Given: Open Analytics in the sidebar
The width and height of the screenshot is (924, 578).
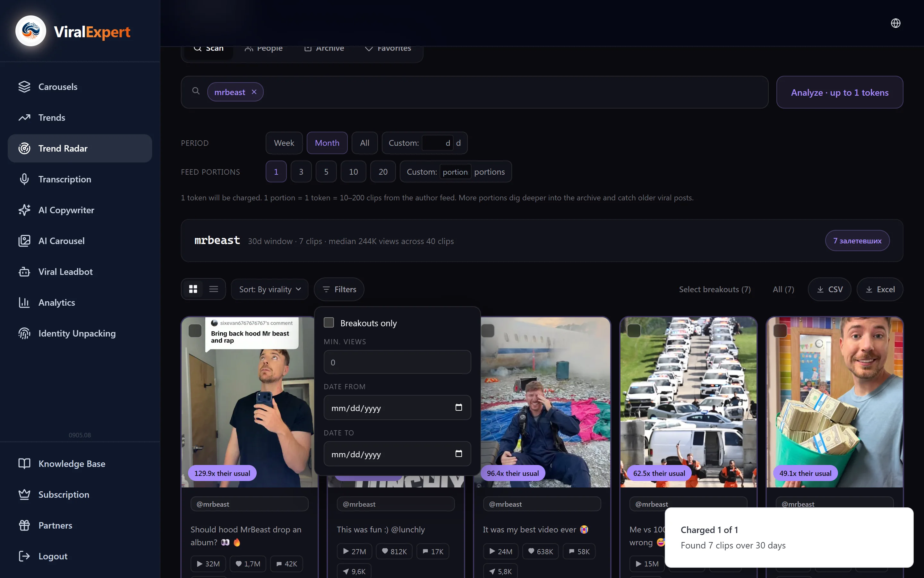Looking at the screenshot, I should 80,302.
